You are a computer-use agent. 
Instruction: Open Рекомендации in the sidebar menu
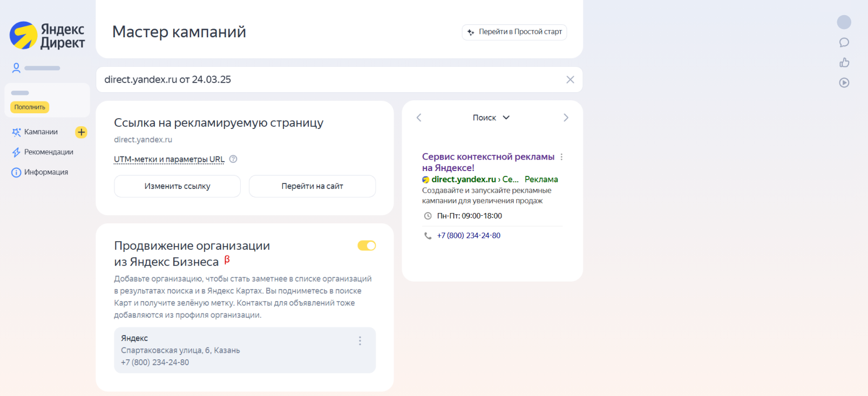pyautogui.click(x=49, y=152)
